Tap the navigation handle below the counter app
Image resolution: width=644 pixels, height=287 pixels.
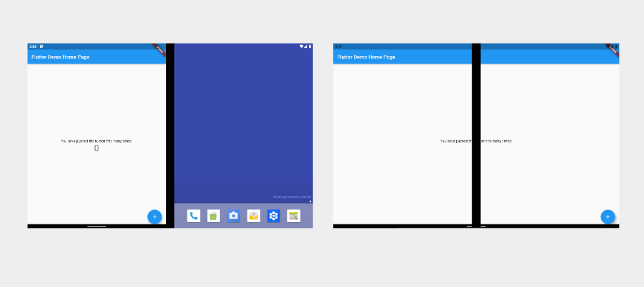[96, 225]
